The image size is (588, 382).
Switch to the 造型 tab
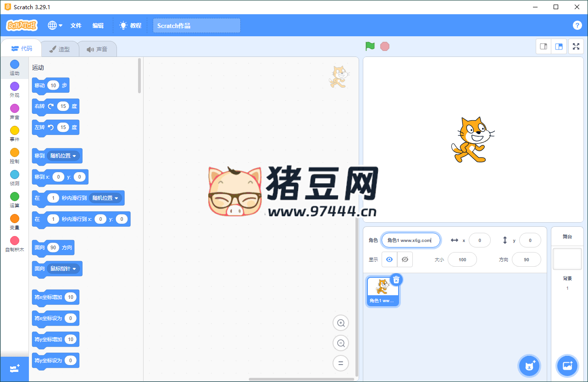[60, 49]
